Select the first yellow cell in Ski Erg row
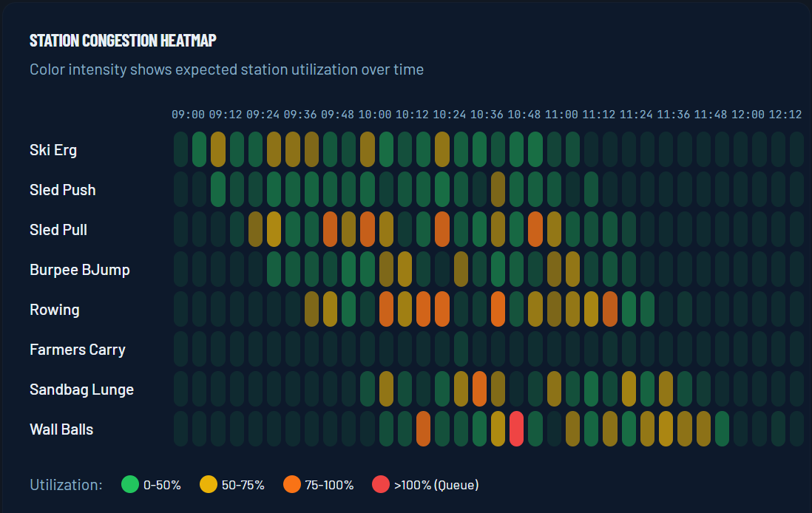 [x=218, y=149]
